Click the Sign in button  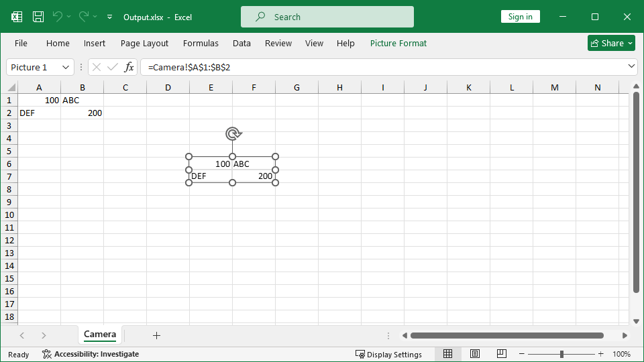[x=520, y=17]
